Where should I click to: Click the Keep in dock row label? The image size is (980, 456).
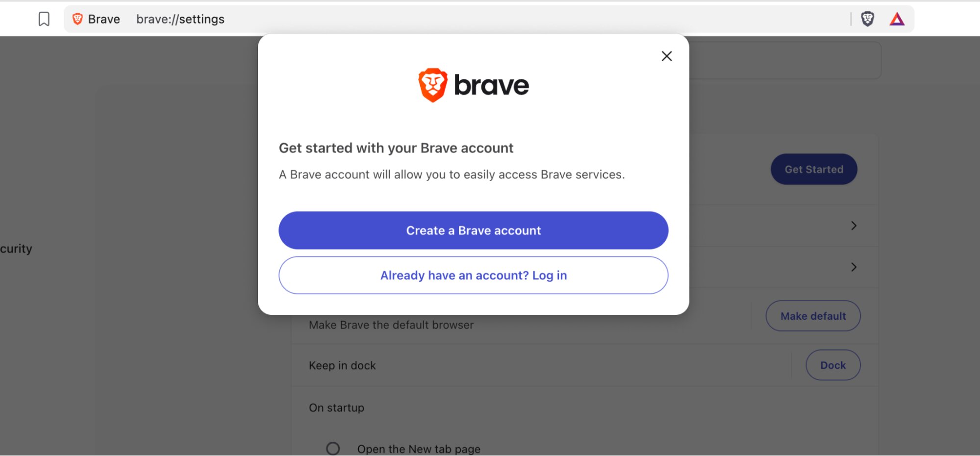[342, 366]
